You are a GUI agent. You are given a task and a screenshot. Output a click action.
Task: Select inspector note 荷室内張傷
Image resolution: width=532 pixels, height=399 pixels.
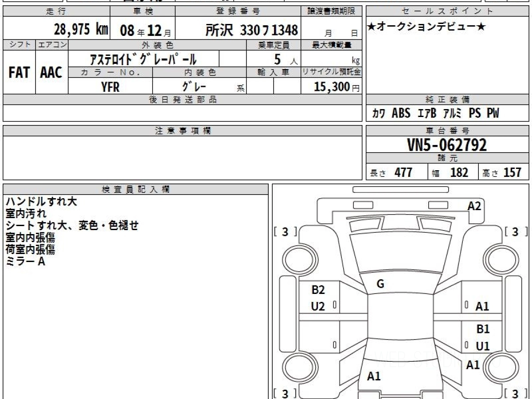pos(30,250)
